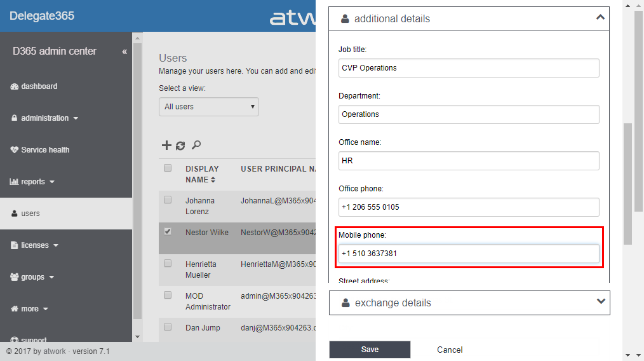Toggle the select-all users header checkbox
The width and height of the screenshot is (644, 361).
pos(168,168)
